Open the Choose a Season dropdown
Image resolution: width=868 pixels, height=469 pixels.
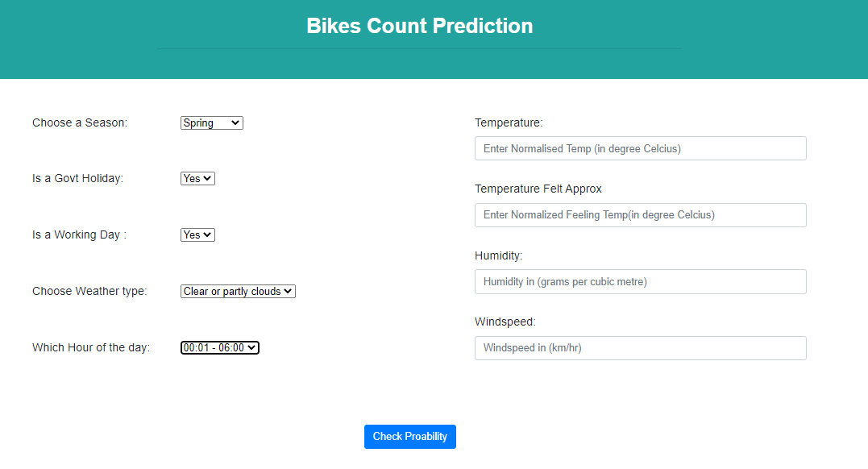point(211,122)
